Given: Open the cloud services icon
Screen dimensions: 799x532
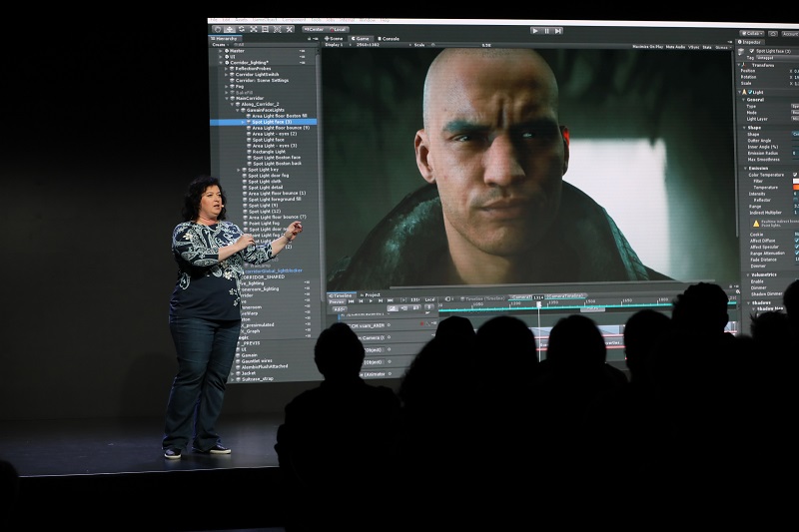Looking at the screenshot, I should pos(772,34).
